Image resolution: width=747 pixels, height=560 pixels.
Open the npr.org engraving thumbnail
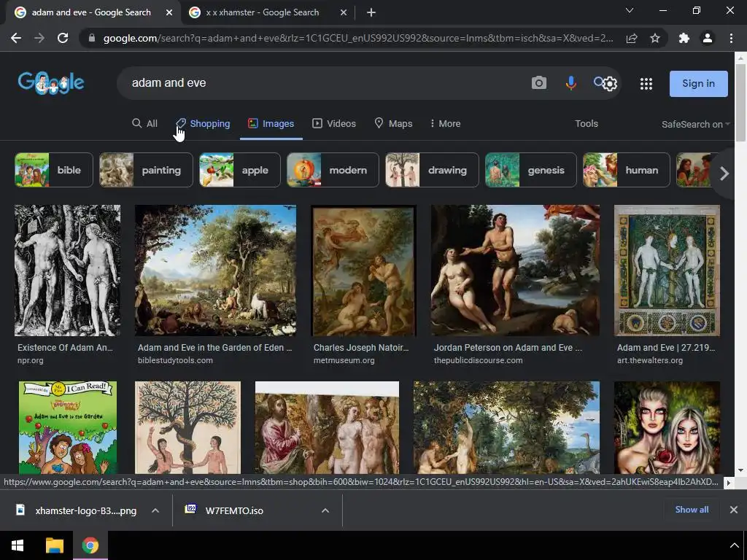pos(67,271)
